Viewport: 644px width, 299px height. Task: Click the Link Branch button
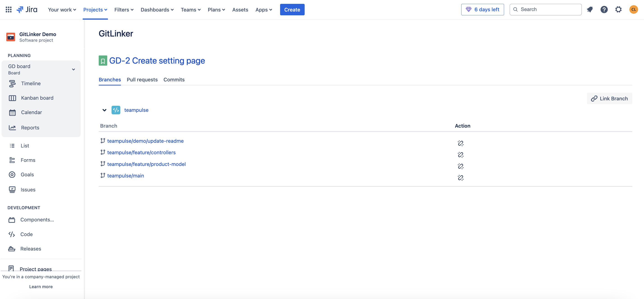609,98
